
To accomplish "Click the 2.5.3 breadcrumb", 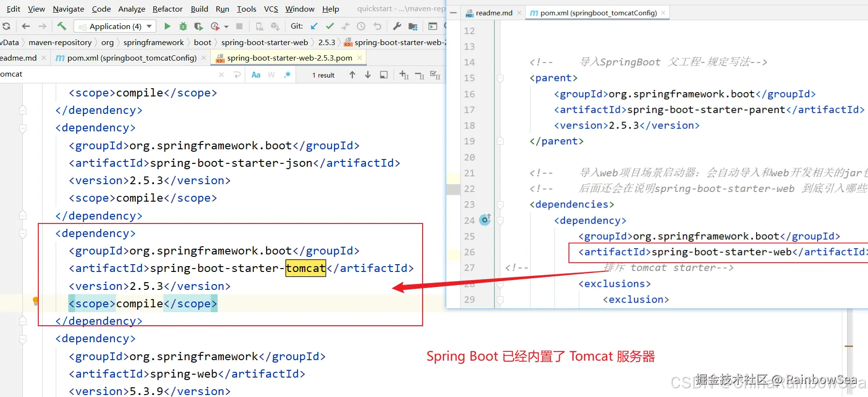I will click(327, 43).
